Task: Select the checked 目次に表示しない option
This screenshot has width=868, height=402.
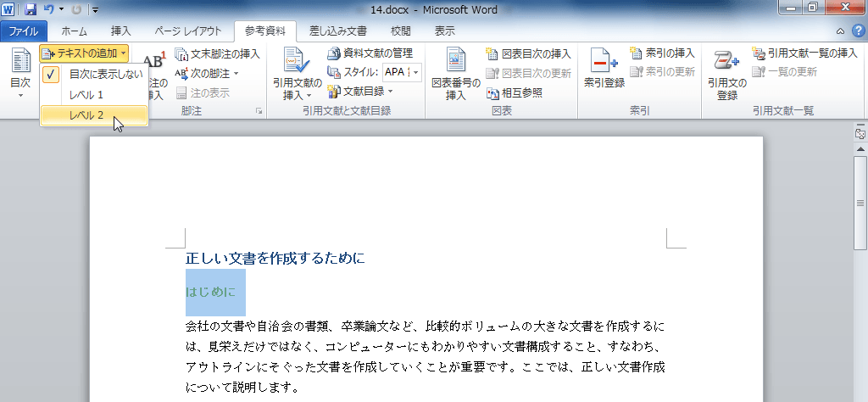Action: point(94,74)
